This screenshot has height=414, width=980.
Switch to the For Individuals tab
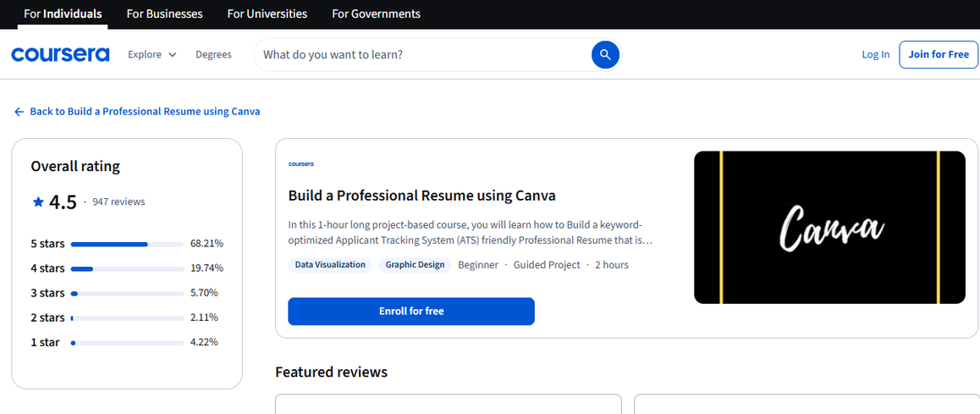[x=63, y=14]
